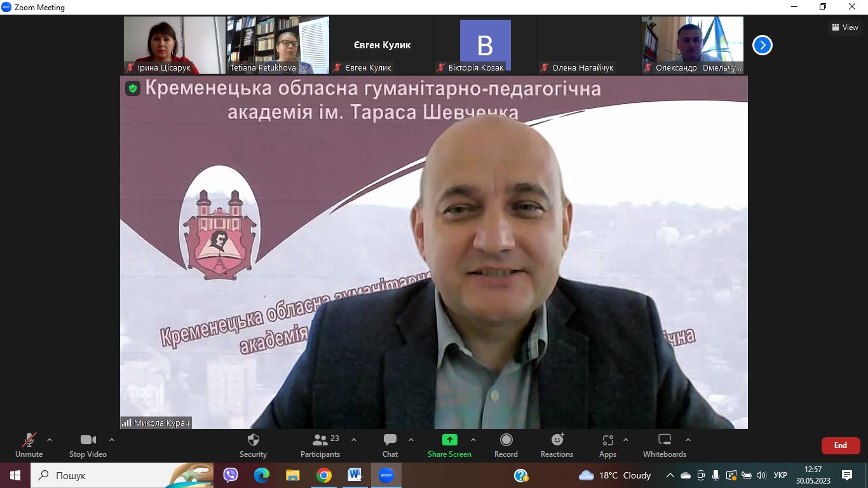Click the red End meeting button
This screenshot has height=488, width=868.
840,445
